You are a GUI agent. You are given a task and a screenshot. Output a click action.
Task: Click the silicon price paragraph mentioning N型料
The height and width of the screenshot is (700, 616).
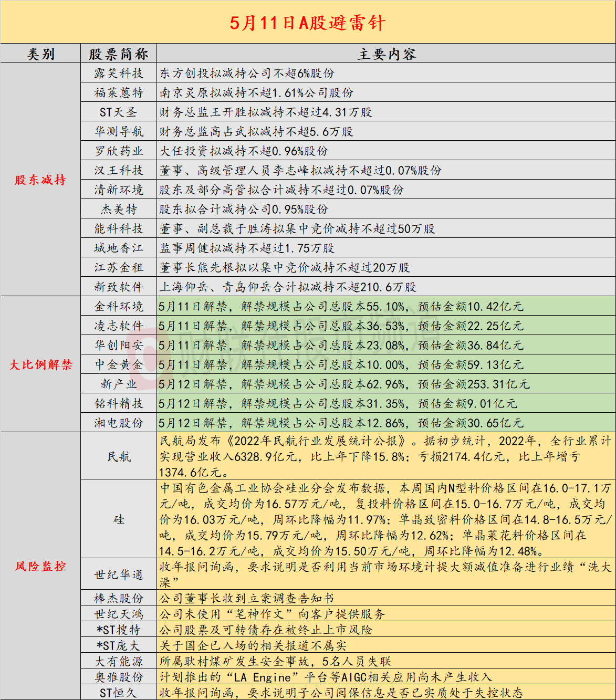385,519
